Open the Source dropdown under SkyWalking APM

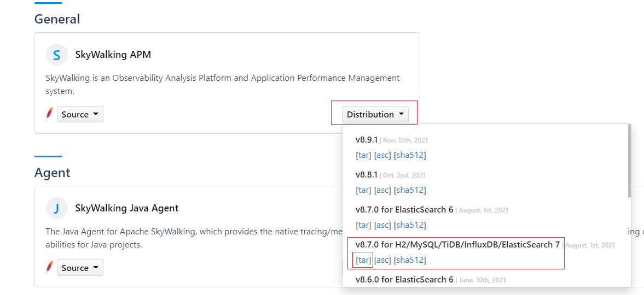tap(80, 114)
